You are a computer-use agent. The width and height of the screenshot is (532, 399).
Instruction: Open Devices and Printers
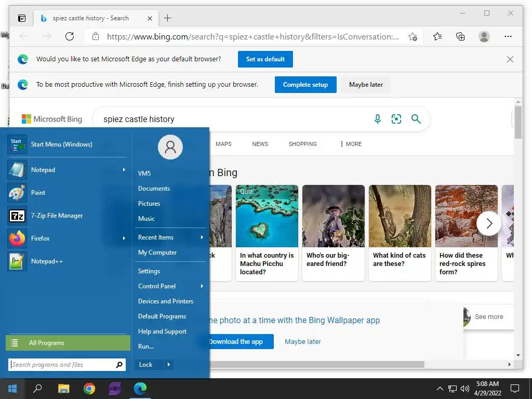[170, 301]
